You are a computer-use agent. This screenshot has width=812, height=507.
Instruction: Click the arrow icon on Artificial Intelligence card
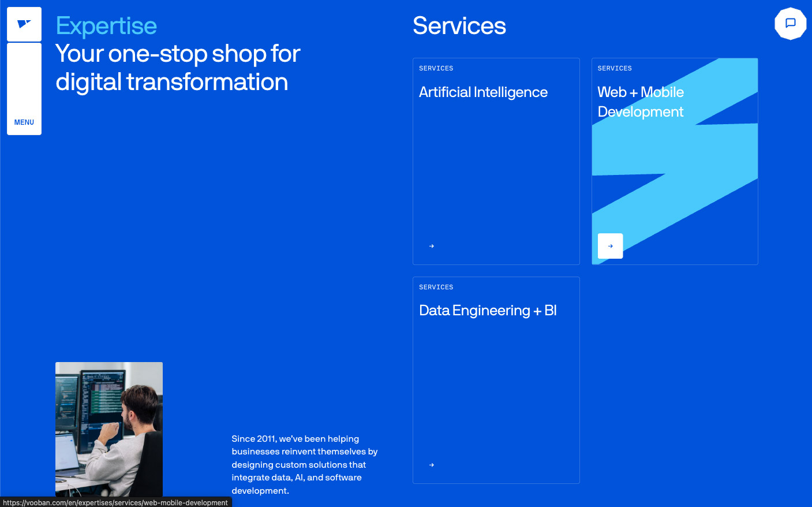(x=431, y=246)
